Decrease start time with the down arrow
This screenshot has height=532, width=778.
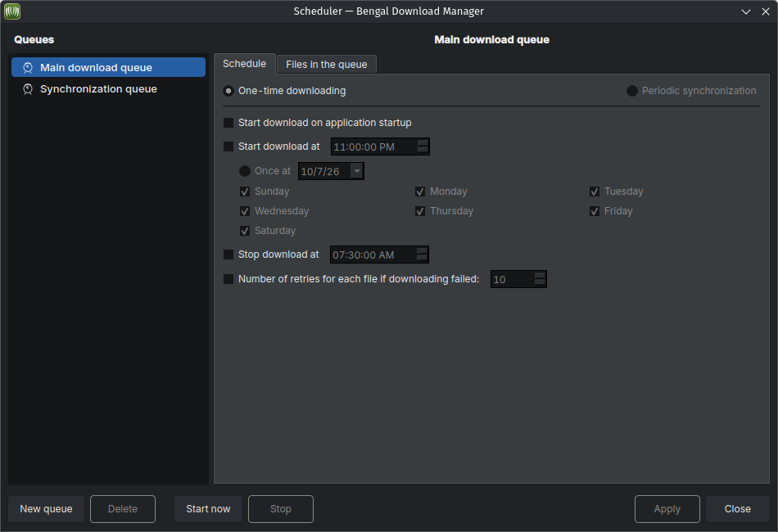423,151
